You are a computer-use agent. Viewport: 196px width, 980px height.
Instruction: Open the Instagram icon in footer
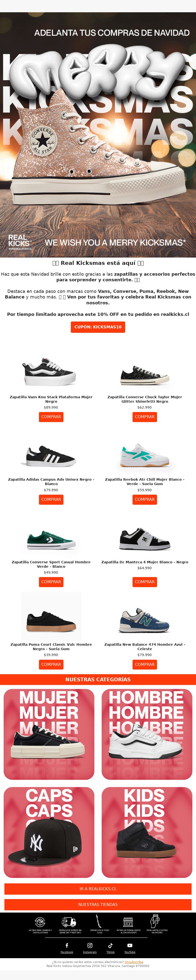point(90,945)
